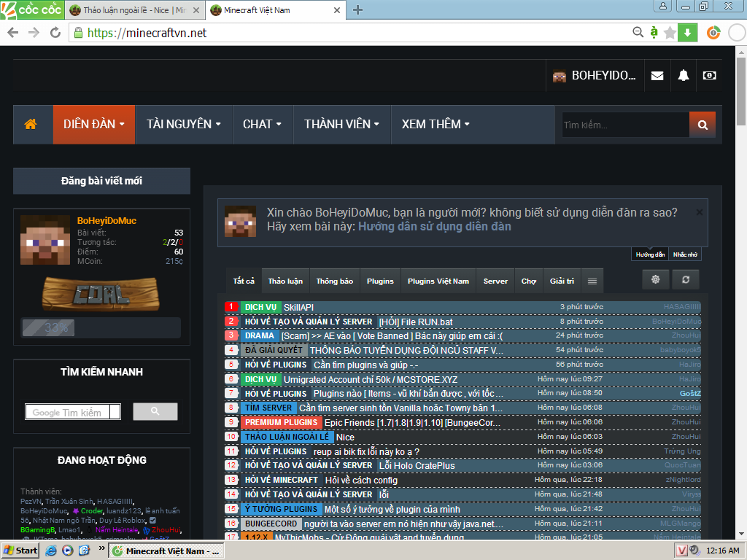The image size is (747, 560).
Task: Switch to Plugins Việt Nam tab
Action: pos(438,281)
